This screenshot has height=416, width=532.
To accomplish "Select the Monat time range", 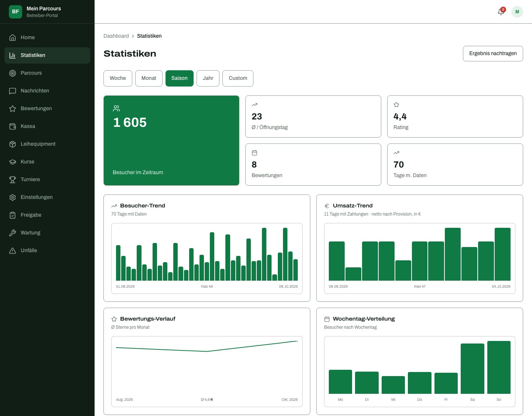I will (149, 78).
